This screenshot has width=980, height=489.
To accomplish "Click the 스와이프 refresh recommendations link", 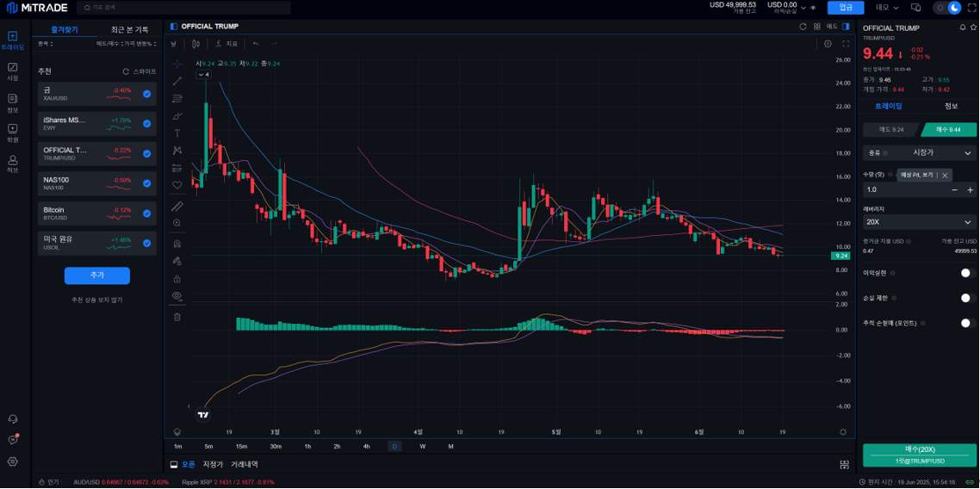I will click(x=140, y=71).
